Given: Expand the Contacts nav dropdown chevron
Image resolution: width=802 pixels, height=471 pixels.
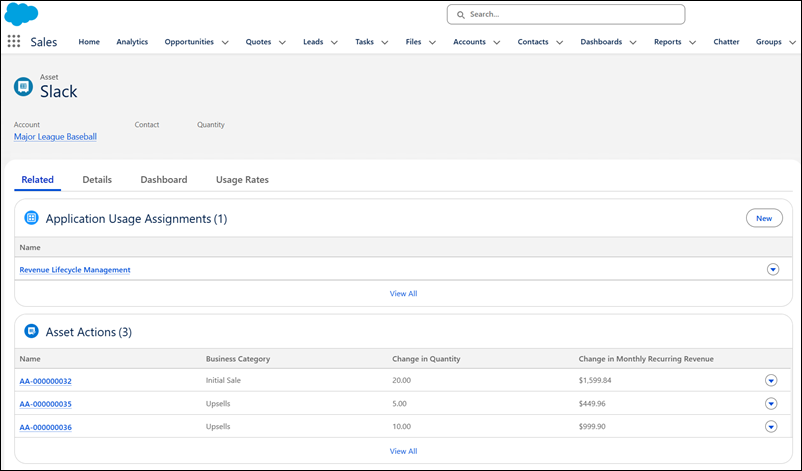Looking at the screenshot, I should coord(560,42).
